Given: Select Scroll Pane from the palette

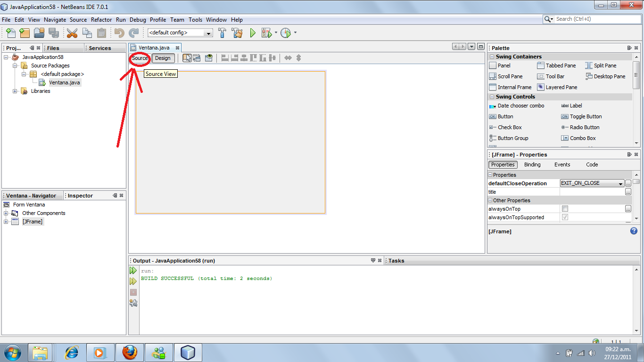Looking at the screenshot, I should [506, 76].
